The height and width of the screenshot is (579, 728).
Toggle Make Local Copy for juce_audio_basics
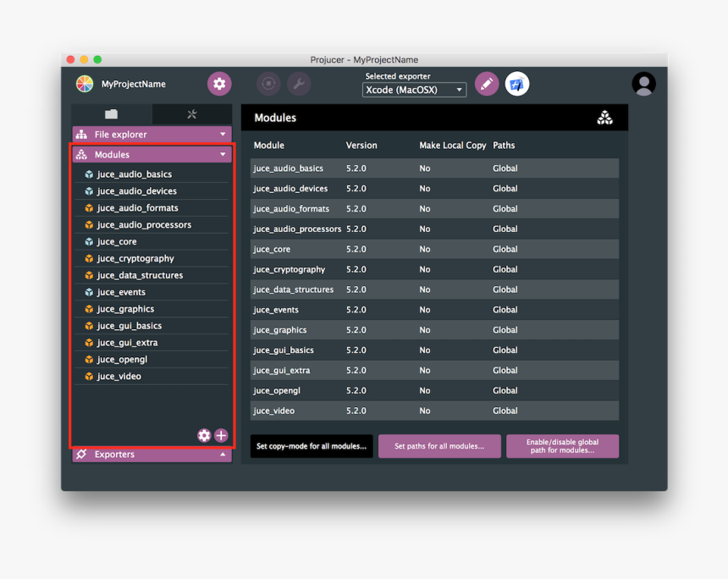424,168
